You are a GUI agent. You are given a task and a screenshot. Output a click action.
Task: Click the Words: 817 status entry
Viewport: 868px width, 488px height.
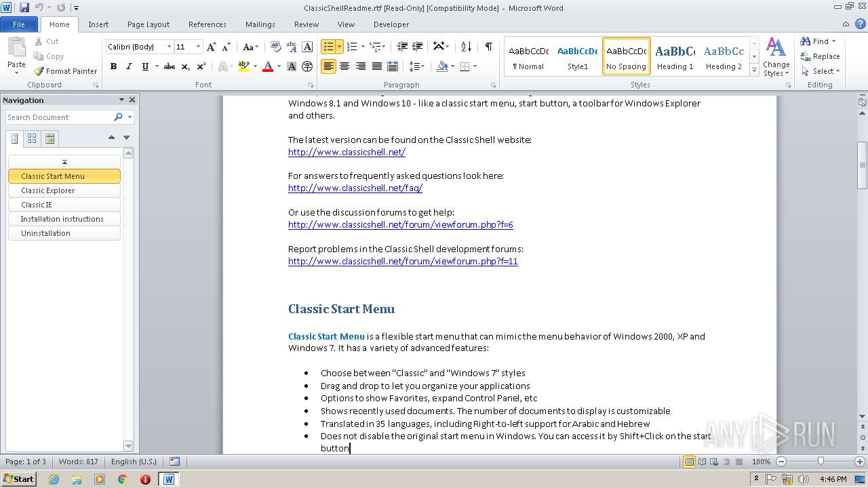[78, 462]
